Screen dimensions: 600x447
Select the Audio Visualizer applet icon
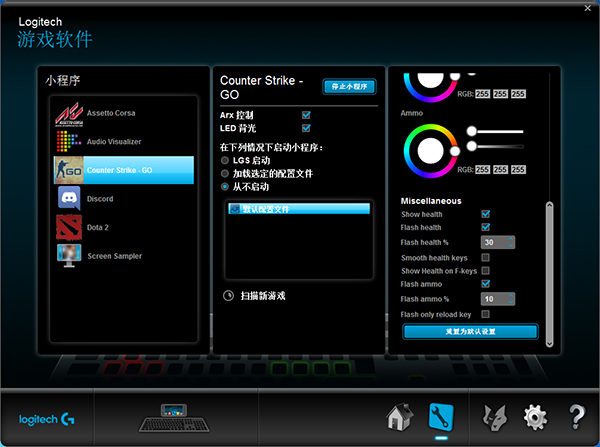click(69, 142)
